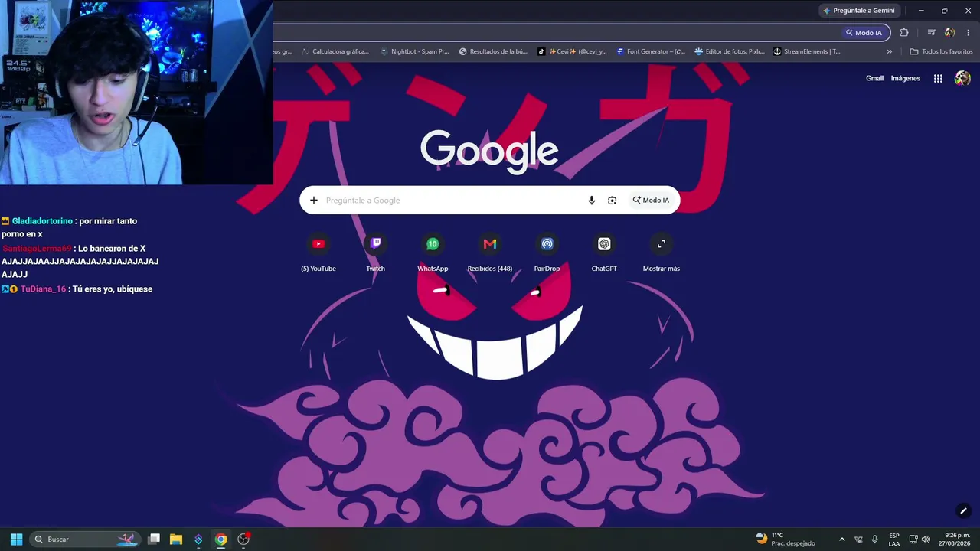The height and width of the screenshot is (551, 980).
Task: Switch to Google Chrome on the taskbar
Action: coord(220,540)
